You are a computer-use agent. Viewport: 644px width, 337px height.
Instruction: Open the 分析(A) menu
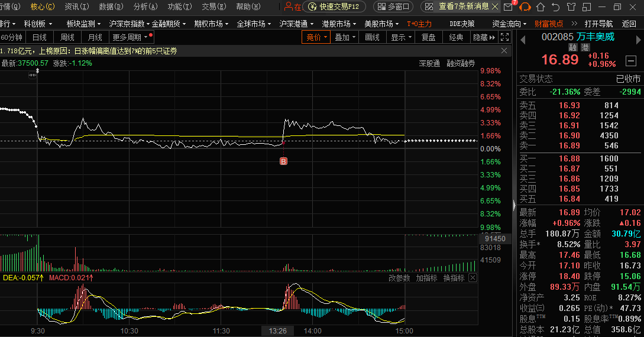145,7
